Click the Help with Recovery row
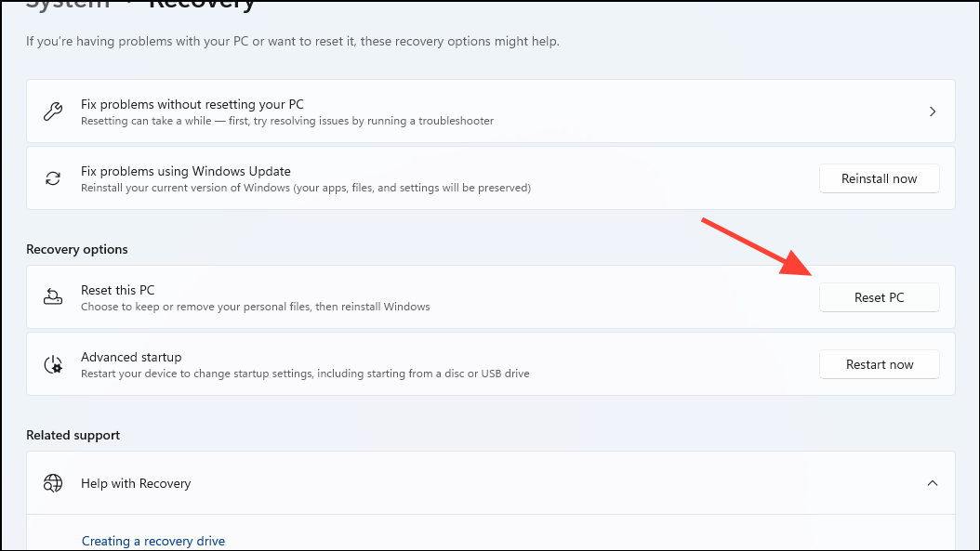The height and width of the screenshot is (551, 980). [491, 483]
